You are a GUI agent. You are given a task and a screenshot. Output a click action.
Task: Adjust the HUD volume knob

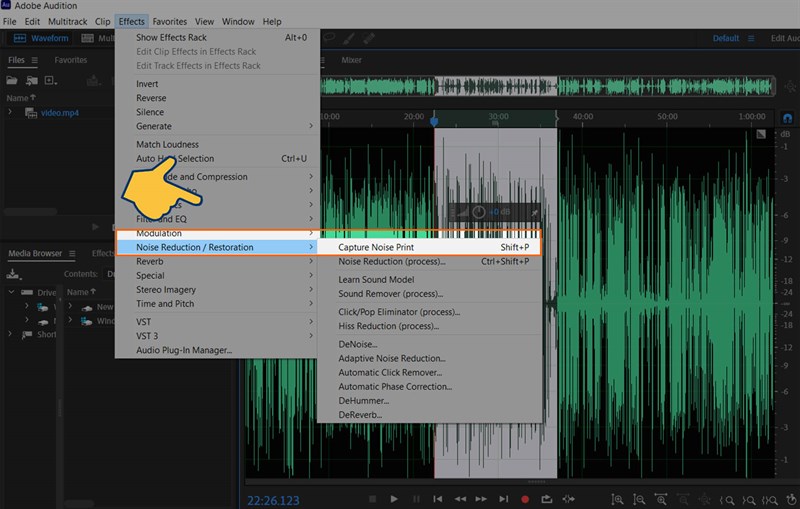478,212
